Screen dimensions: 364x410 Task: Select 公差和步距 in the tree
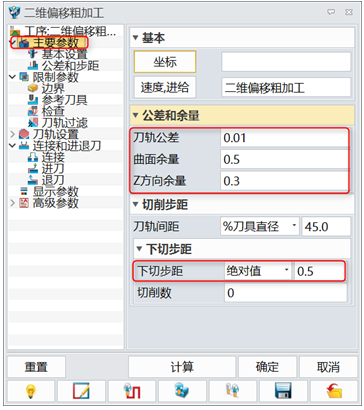tap(70, 65)
